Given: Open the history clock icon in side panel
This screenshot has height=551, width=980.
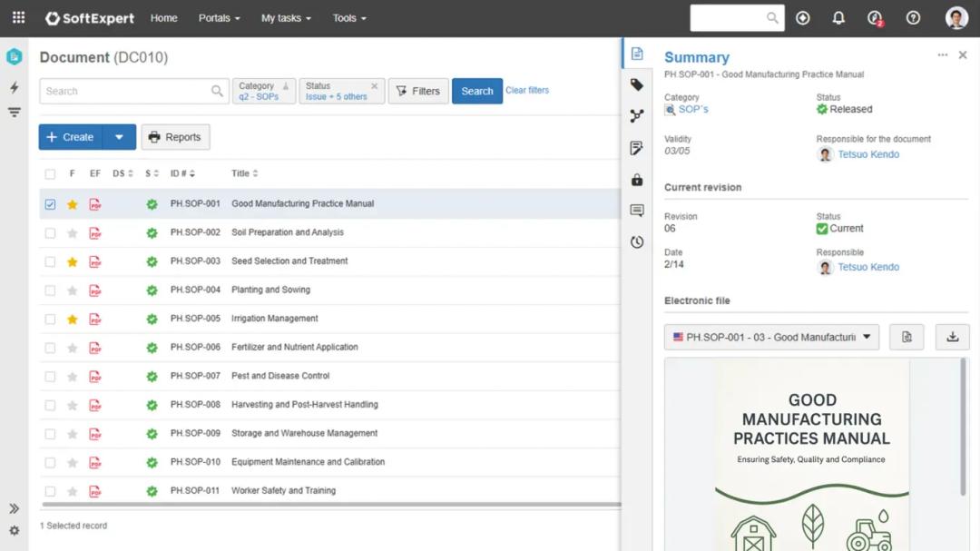Looking at the screenshot, I should pos(637,242).
